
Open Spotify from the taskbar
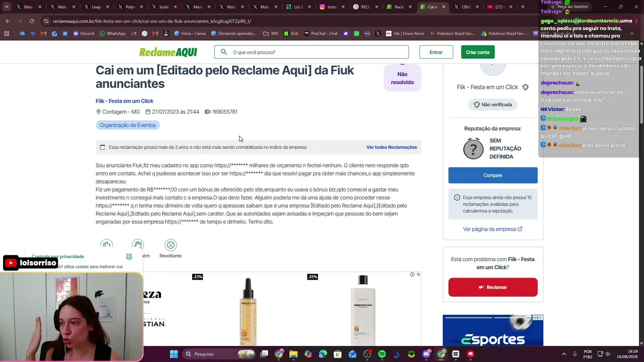click(x=382, y=354)
